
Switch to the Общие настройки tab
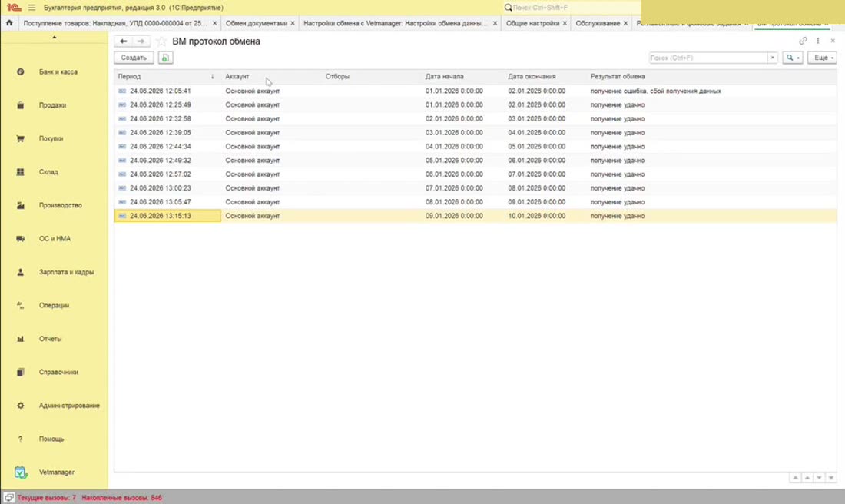(x=532, y=23)
